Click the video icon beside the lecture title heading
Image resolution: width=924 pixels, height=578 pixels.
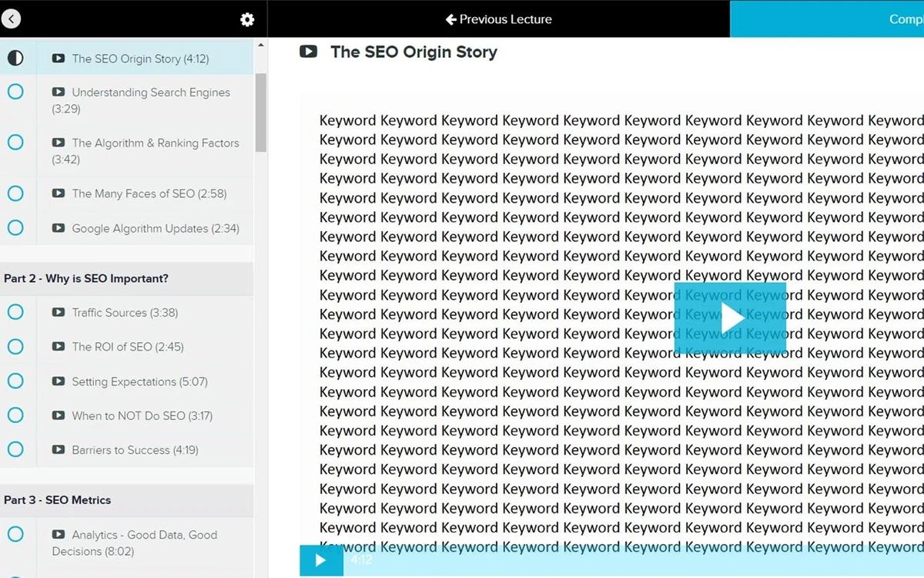coord(308,52)
